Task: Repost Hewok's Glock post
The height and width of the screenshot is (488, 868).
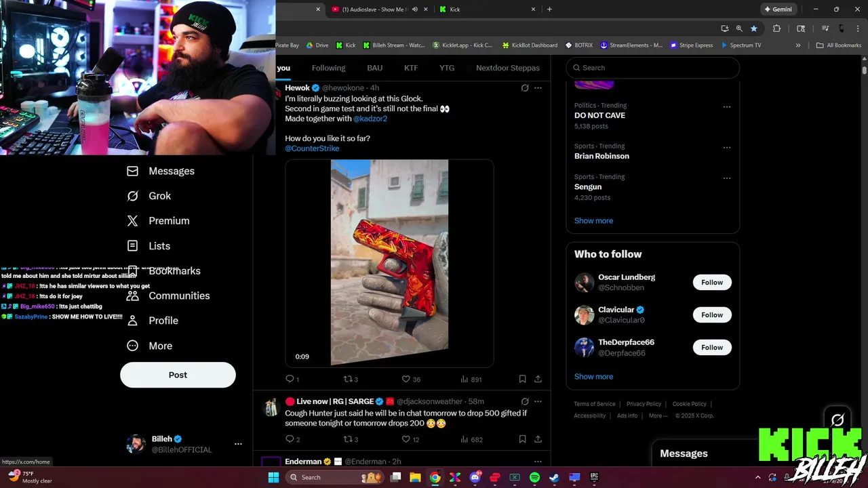Action: 351,380
